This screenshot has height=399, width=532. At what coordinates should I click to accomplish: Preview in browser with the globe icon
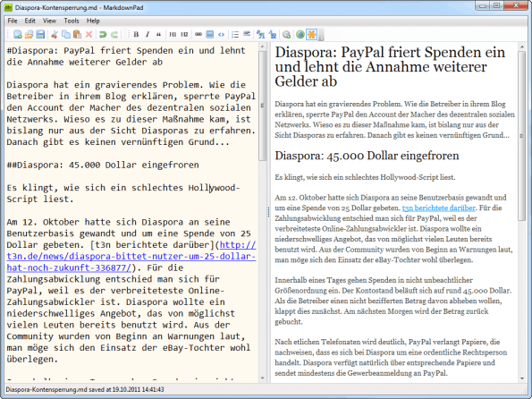pyautogui.click(x=300, y=34)
